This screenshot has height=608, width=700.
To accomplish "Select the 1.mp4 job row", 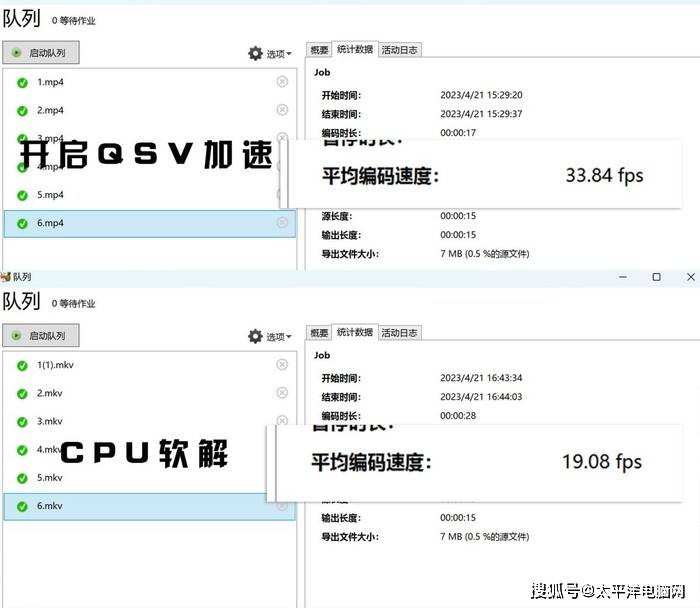I will pos(150,83).
